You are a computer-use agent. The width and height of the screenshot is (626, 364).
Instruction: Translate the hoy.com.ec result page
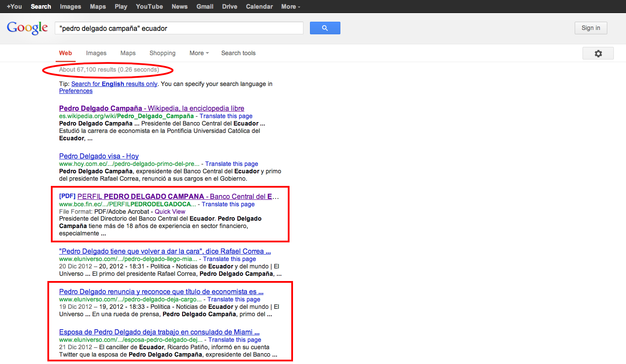click(x=232, y=164)
